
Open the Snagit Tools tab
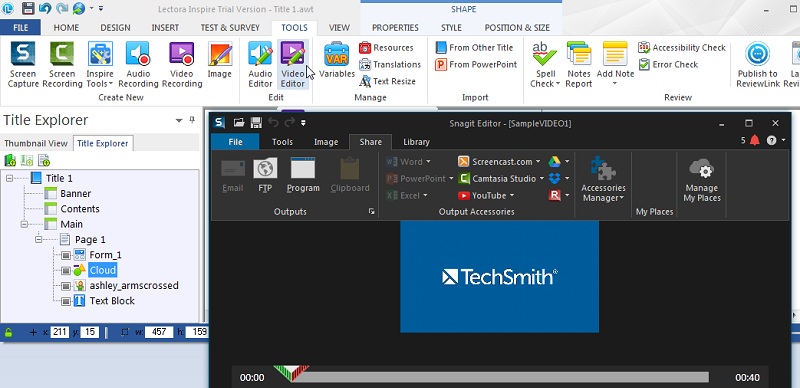click(282, 142)
